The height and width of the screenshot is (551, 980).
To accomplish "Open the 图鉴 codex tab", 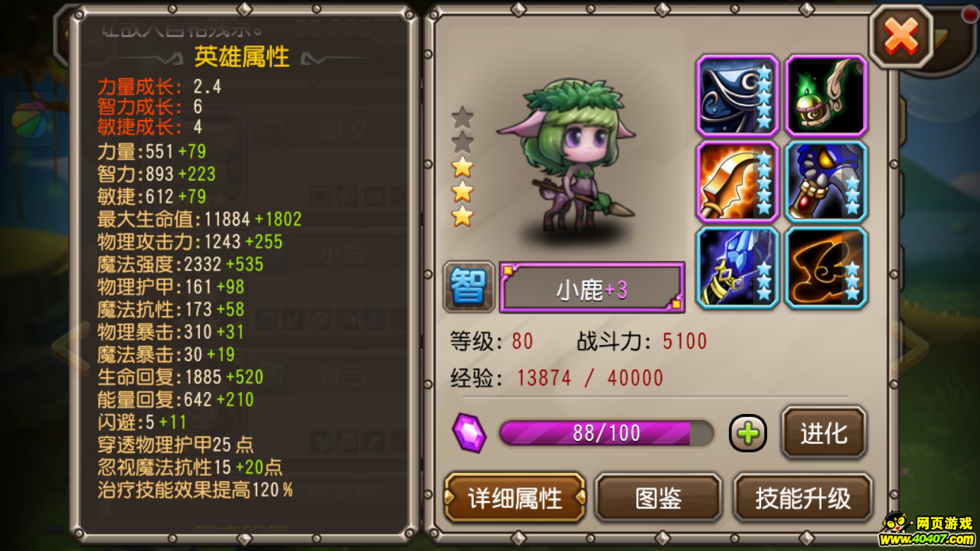I will [x=658, y=498].
